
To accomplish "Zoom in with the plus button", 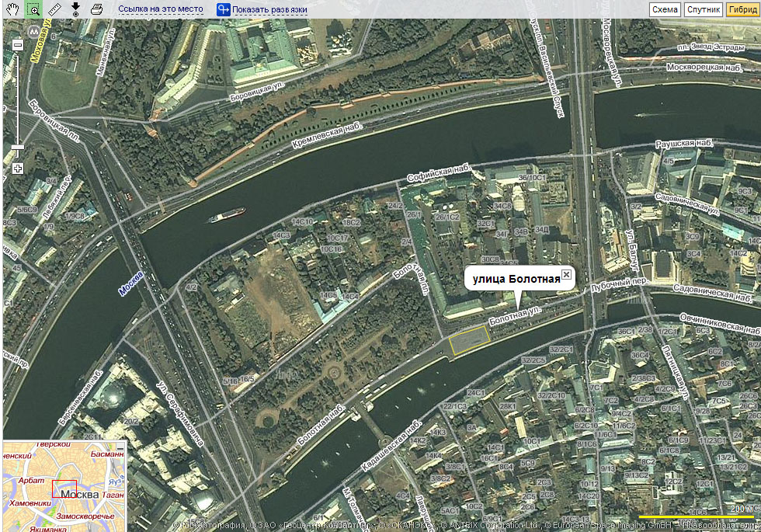I will [x=18, y=169].
